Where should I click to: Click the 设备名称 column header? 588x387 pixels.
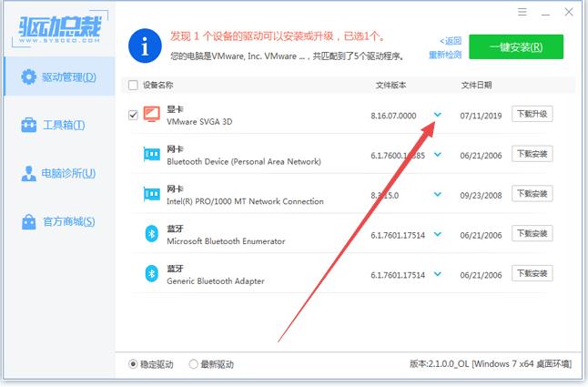(x=157, y=85)
